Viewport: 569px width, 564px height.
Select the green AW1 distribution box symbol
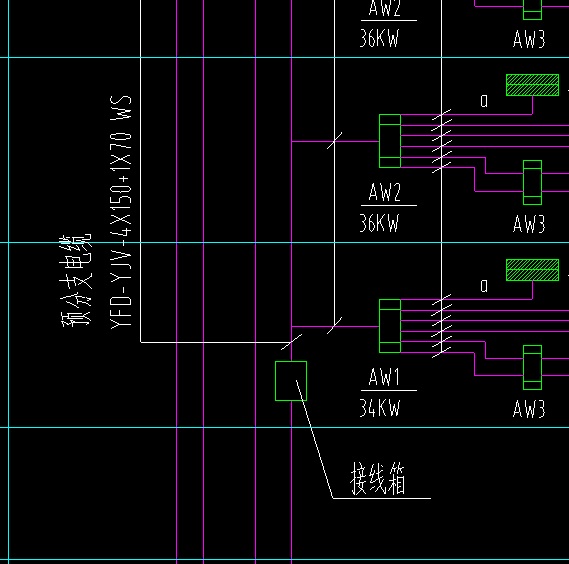click(x=390, y=326)
